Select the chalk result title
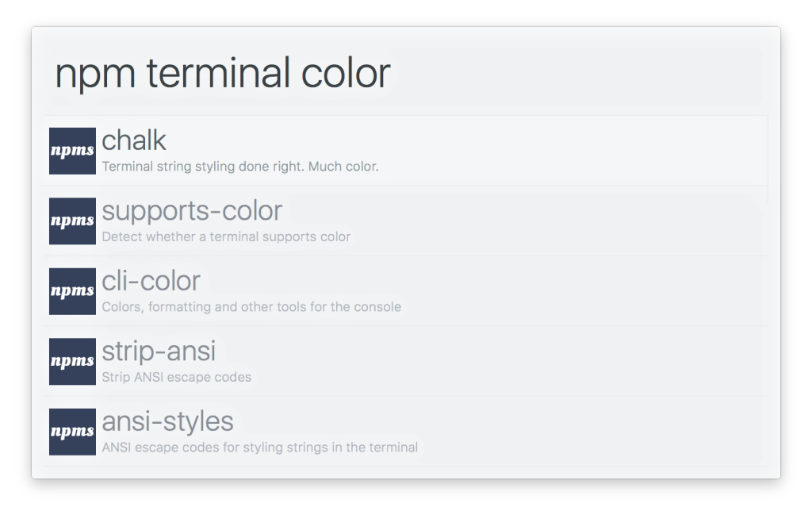Image resolution: width=812 pixels, height=515 pixels. 133,140
